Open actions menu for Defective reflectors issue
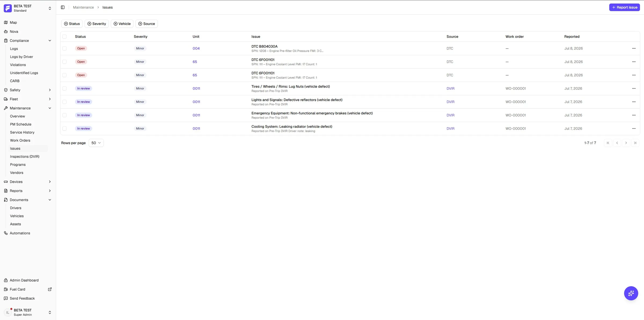Image resolution: width=644 pixels, height=320 pixels. click(634, 102)
